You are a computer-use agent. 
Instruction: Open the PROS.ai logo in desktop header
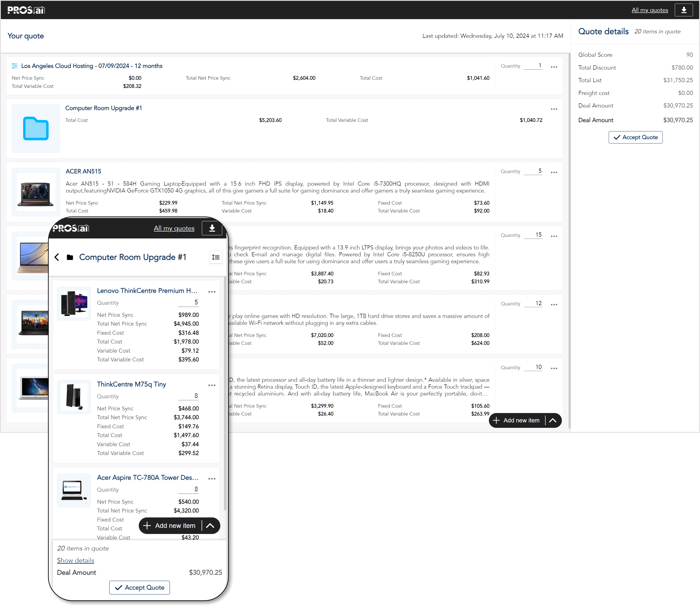coord(26,10)
